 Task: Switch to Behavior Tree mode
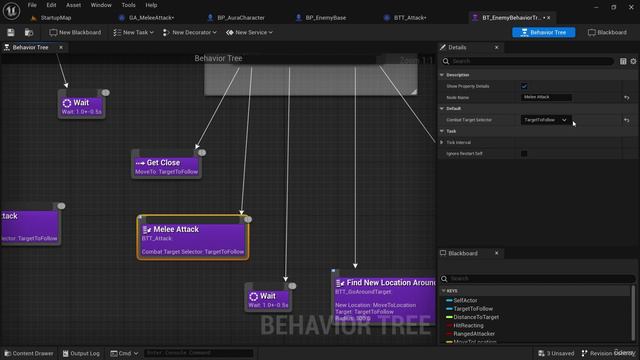pos(544,32)
